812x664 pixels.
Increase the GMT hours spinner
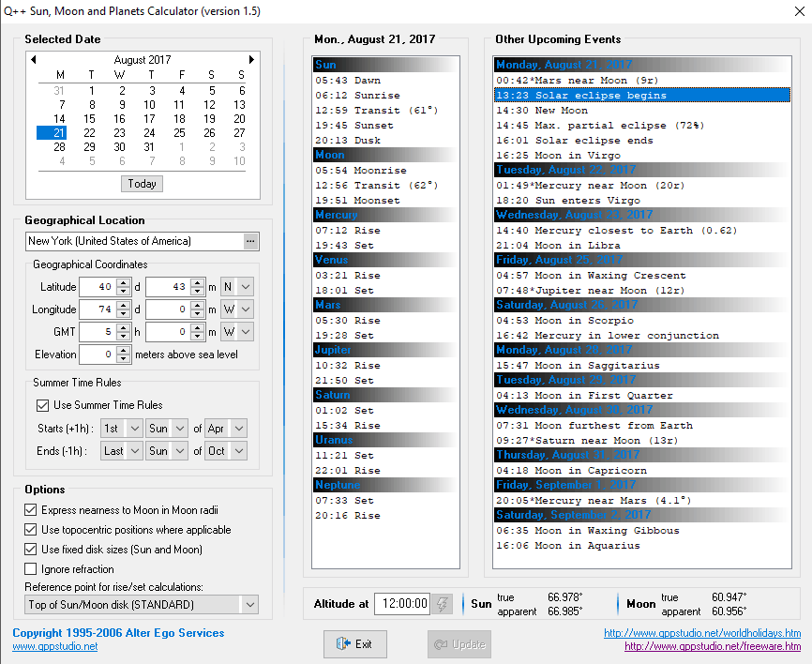[123, 328]
